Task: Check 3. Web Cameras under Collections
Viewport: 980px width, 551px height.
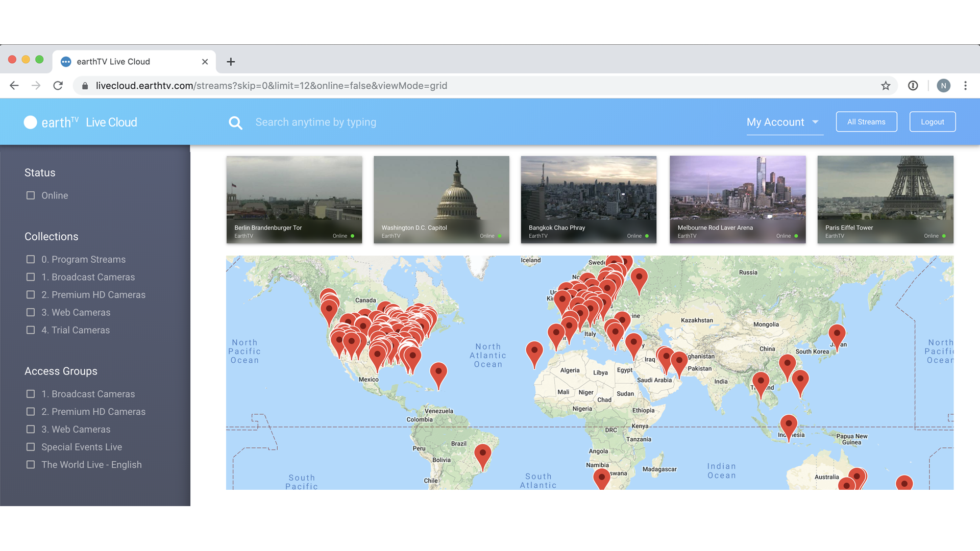Action: coord(31,312)
